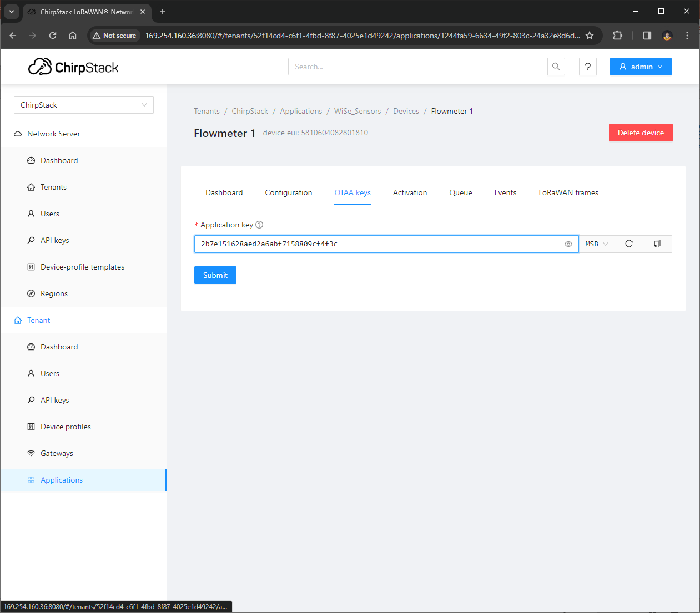Select the API keys sidebar item
The width and height of the screenshot is (700, 613).
[x=54, y=240]
